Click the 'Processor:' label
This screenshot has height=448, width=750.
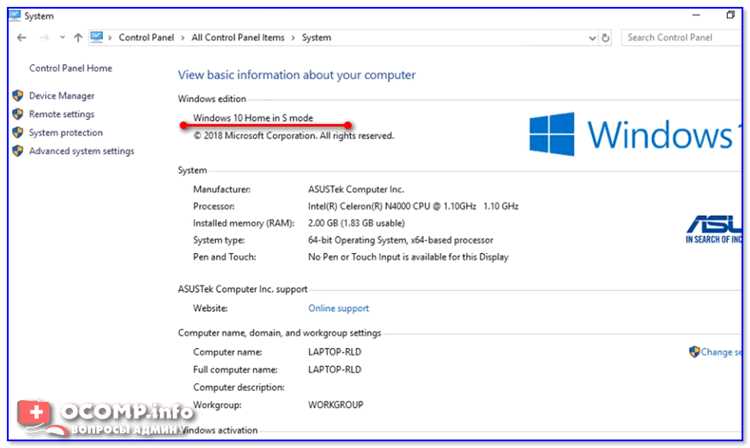click(x=214, y=206)
